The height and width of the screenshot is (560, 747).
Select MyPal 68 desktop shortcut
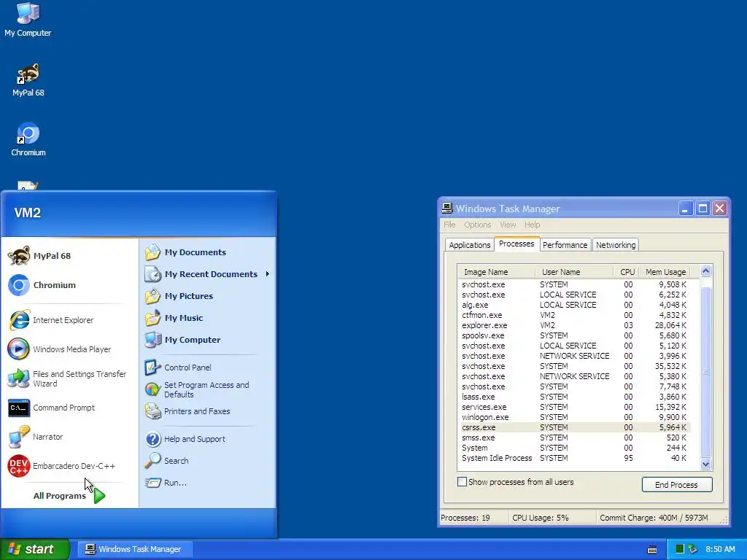(28, 80)
